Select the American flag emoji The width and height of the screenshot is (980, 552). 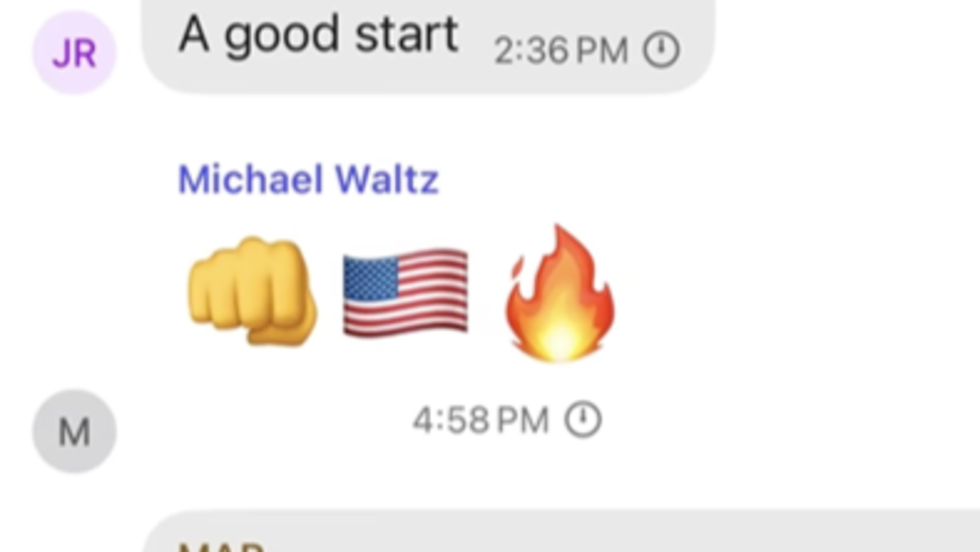click(x=405, y=292)
